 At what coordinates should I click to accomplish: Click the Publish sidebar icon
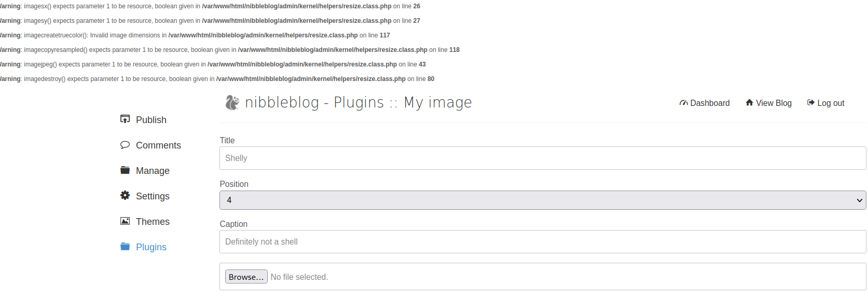125,119
